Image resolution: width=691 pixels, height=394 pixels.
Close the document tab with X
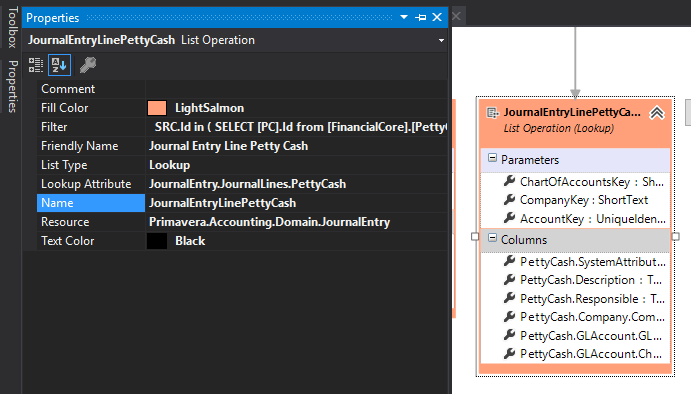(457, 16)
